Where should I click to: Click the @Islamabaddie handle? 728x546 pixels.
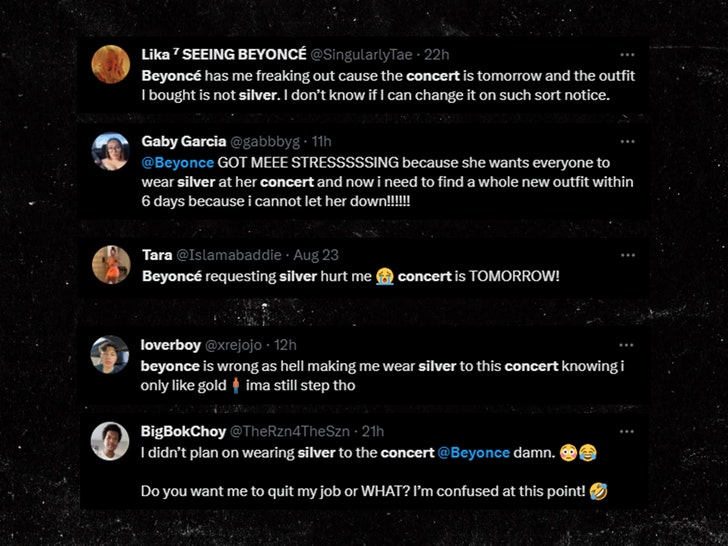[x=222, y=254]
